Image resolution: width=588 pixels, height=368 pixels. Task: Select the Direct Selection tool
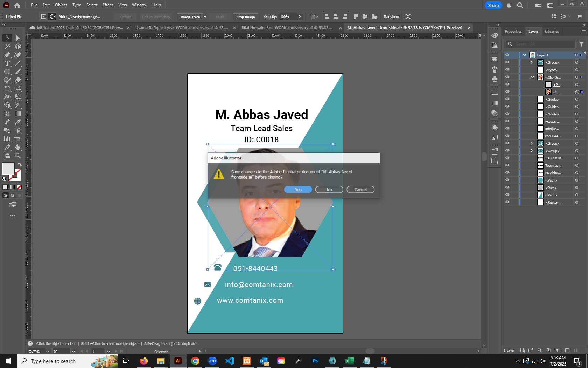18,38
